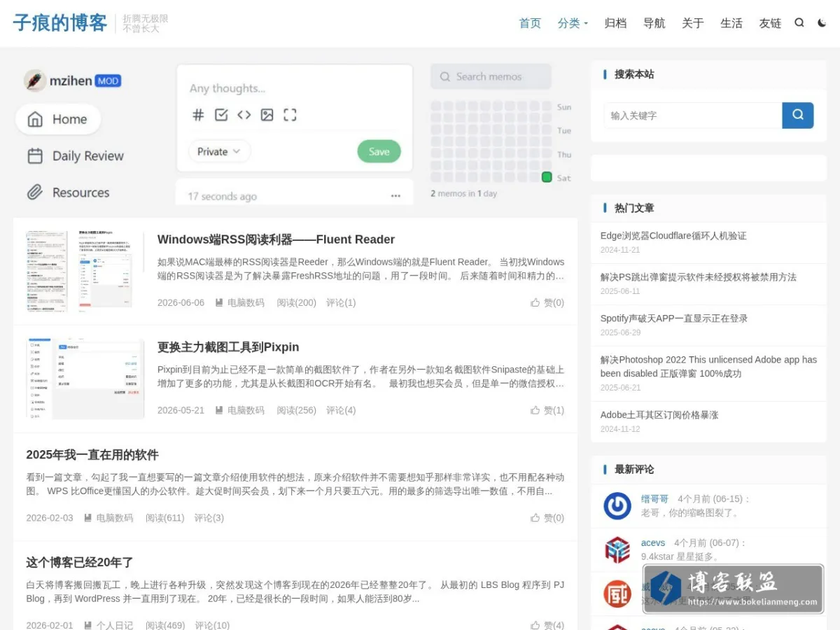840x630 pixels.
Task: Go to 首页 in the navigation
Action: click(x=530, y=23)
